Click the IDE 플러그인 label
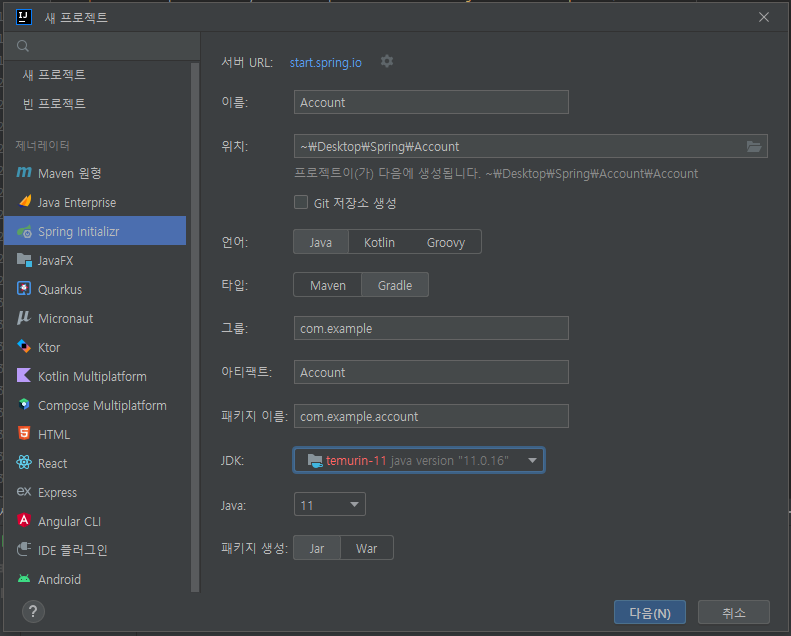This screenshot has height=636, width=791. (73, 550)
